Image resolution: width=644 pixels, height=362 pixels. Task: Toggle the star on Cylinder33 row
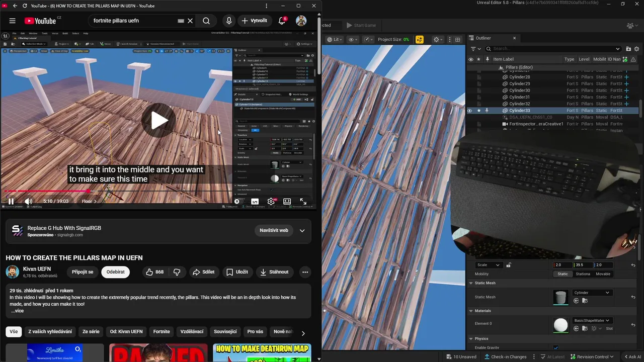[478, 111]
